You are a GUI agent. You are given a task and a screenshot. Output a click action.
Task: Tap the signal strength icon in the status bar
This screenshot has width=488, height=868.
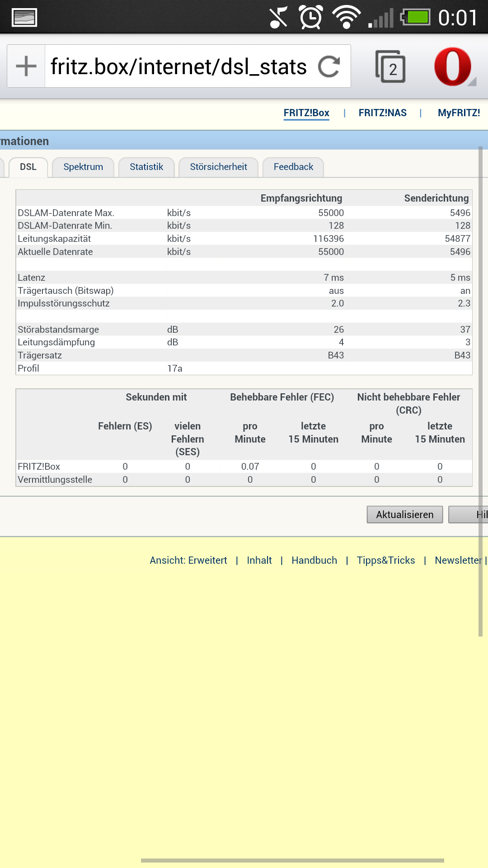381,19
